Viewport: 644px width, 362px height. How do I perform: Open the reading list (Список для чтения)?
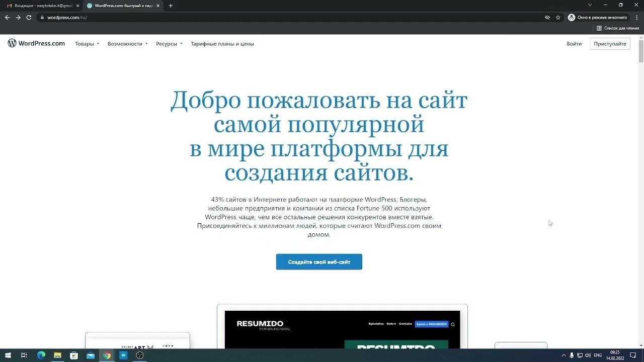click(617, 28)
